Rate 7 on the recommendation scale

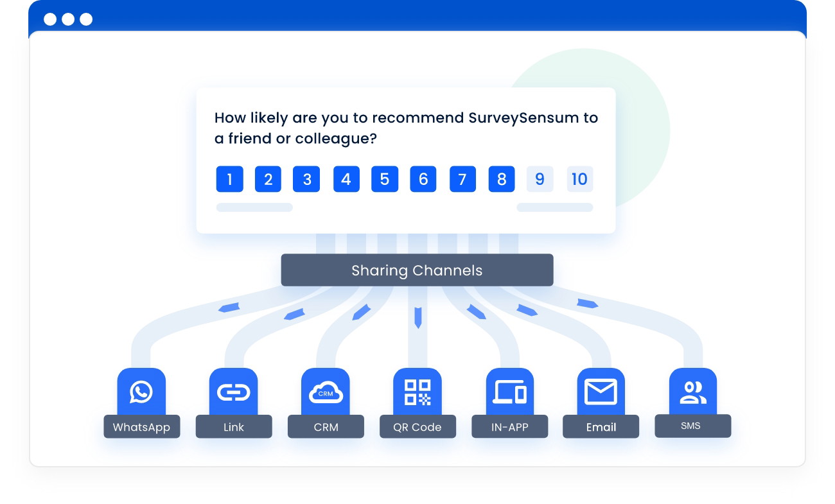(462, 179)
